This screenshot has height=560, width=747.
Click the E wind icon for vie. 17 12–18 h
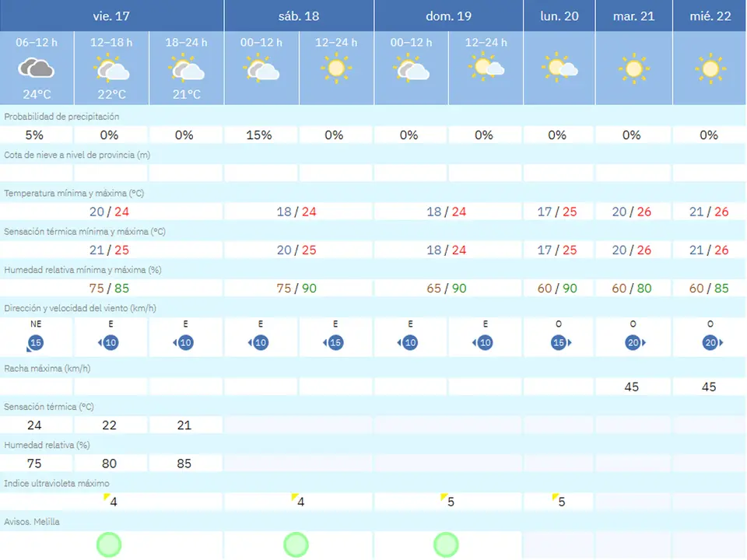click(109, 343)
